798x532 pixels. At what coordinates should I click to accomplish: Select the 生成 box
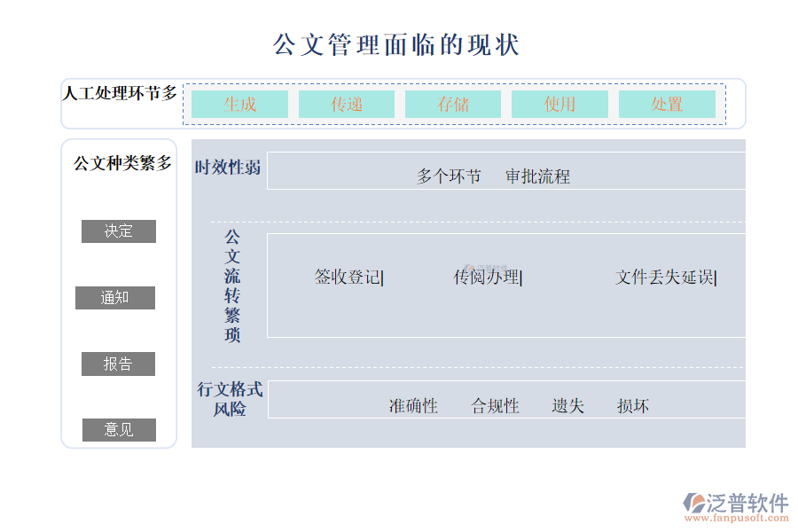click(x=239, y=105)
